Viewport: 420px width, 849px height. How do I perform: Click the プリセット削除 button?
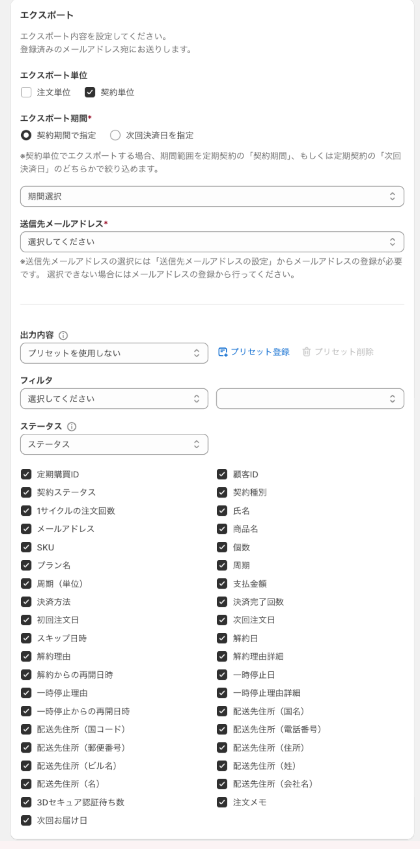(338, 352)
